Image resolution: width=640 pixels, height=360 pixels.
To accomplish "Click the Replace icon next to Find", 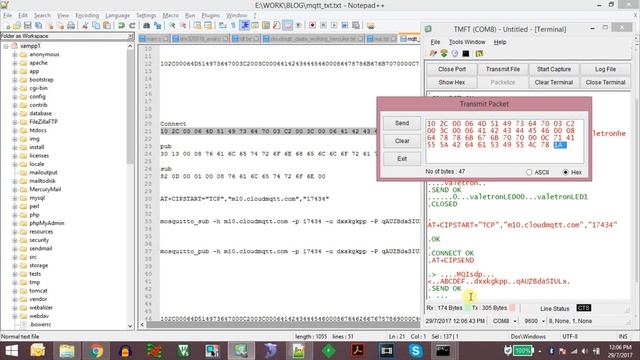I will click(x=157, y=25).
